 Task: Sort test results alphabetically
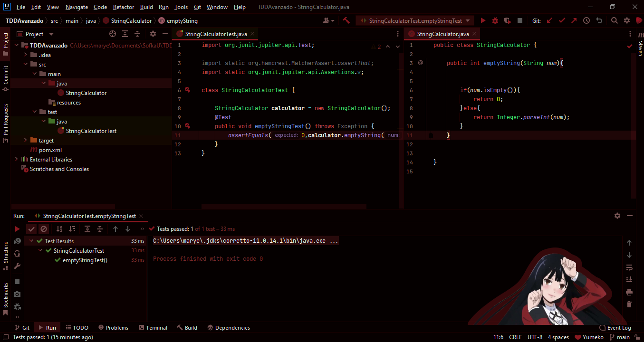point(59,228)
